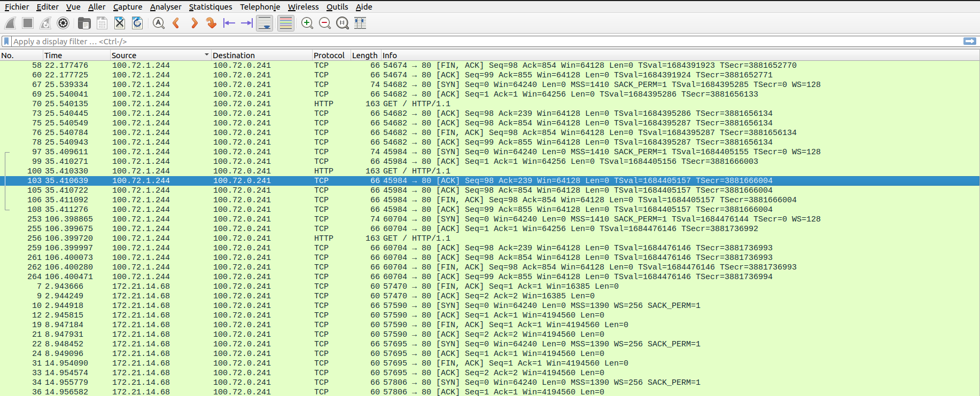Image resolution: width=980 pixels, height=396 pixels.
Task: Click the find packet magnifier icon
Action: pyautogui.click(x=158, y=23)
